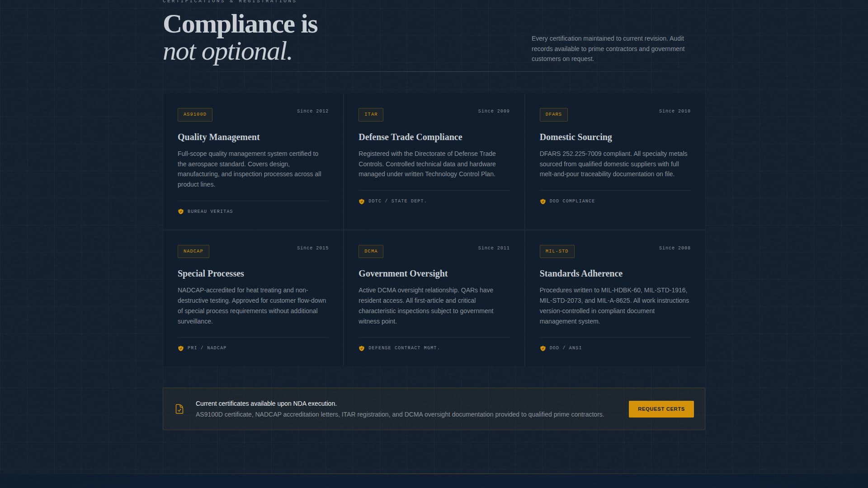Click the shield icon next to BUREAU VERITAS
This screenshot has height=488, width=868.
click(x=180, y=211)
